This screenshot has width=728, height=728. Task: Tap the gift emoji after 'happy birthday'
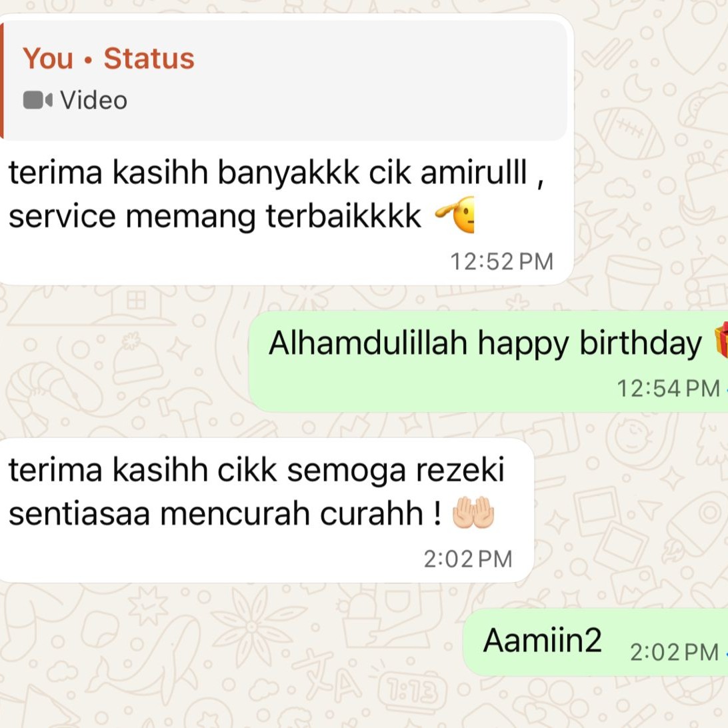(x=721, y=341)
